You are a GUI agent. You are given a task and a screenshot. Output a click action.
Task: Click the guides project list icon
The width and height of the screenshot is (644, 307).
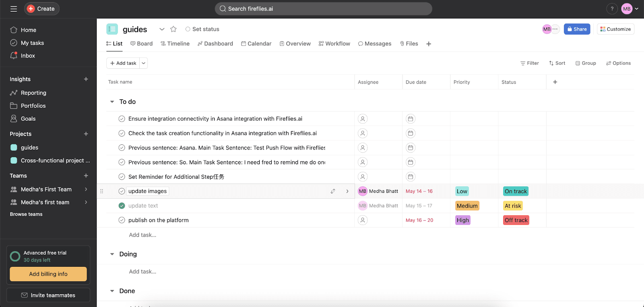coord(112,29)
